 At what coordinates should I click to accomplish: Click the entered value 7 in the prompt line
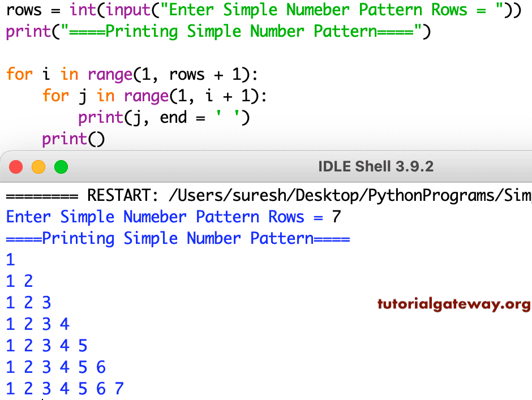tap(336, 217)
